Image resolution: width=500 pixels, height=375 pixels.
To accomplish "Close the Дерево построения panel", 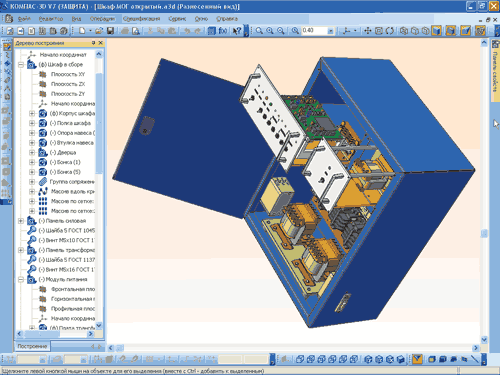I will point(101,43).
